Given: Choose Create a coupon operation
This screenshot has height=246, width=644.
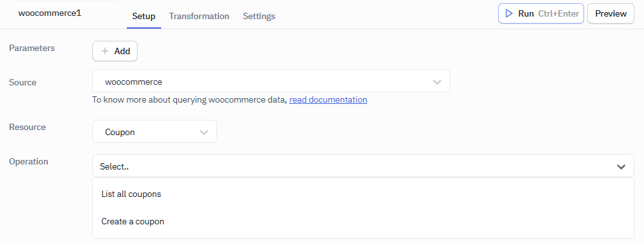Looking at the screenshot, I should 363,221.
